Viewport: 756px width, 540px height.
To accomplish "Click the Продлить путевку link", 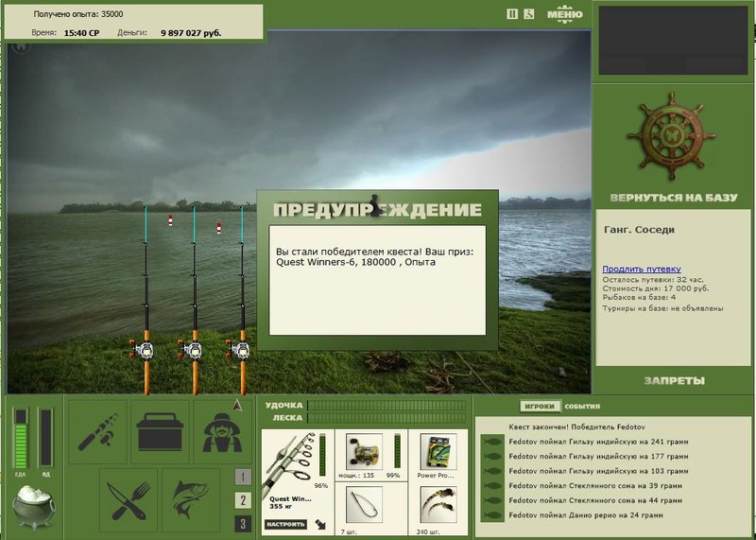I will coord(642,269).
